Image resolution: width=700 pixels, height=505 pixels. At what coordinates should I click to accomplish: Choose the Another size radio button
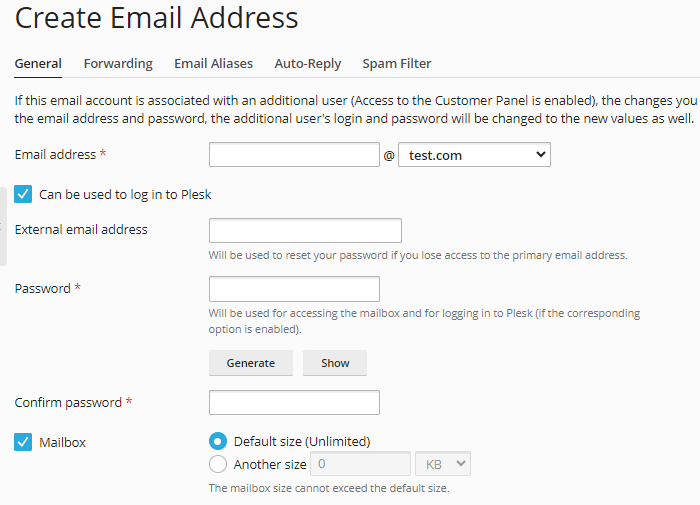tap(218, 464)
